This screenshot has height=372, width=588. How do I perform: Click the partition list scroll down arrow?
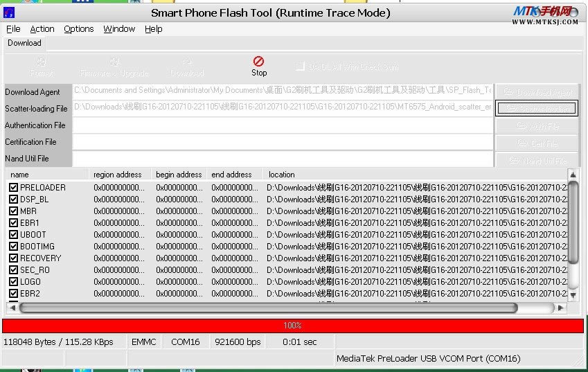tap(573, 295)
